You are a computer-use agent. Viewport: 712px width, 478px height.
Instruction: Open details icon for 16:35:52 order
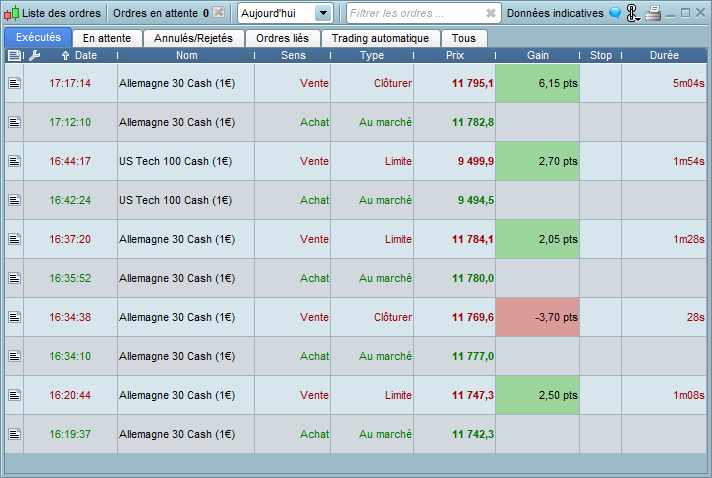coord(15,278)
